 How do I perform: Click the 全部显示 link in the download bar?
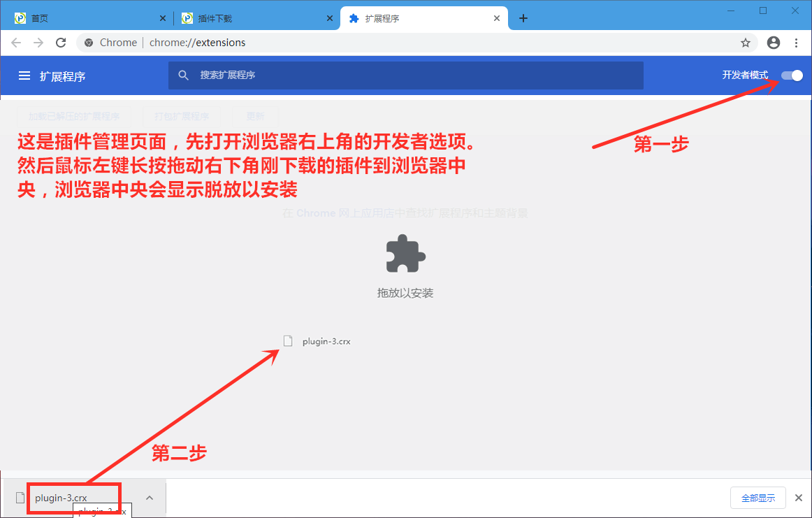(x=757, y=498)
